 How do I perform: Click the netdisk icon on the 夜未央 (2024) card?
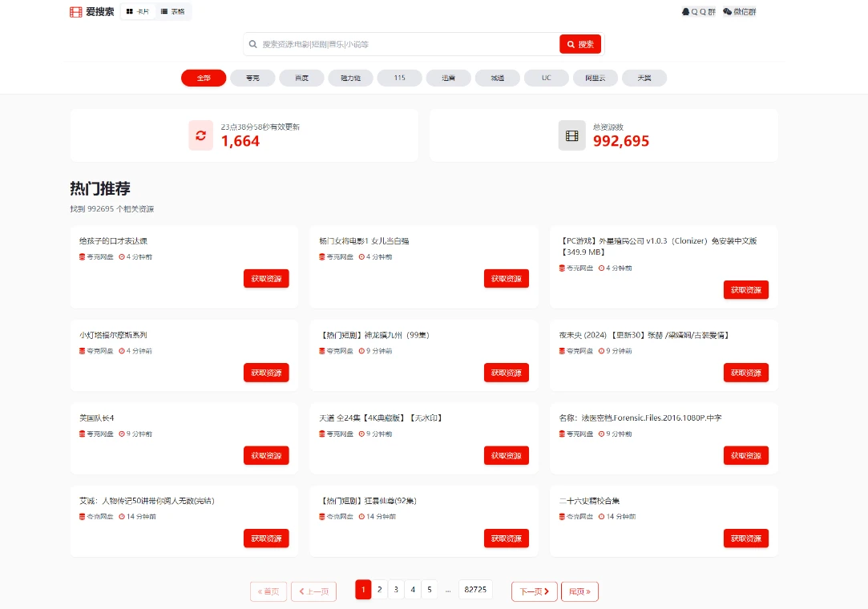[x=562, y=351]
